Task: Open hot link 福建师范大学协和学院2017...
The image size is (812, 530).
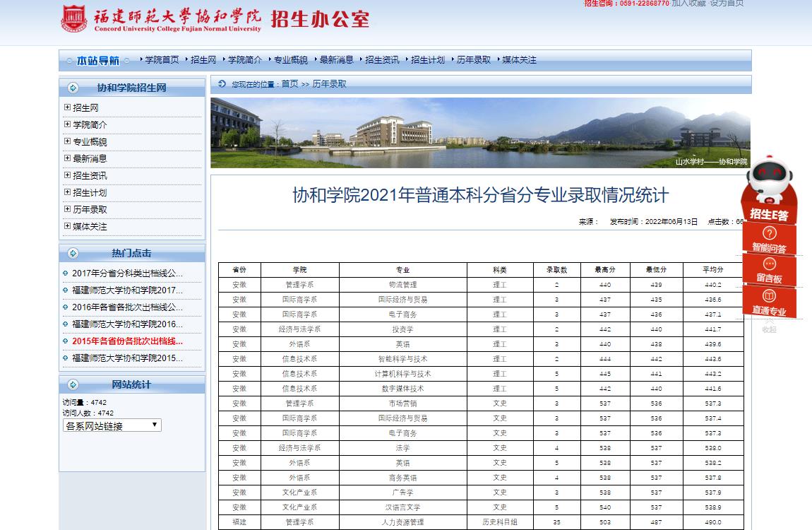Action: tap(127, 290)
